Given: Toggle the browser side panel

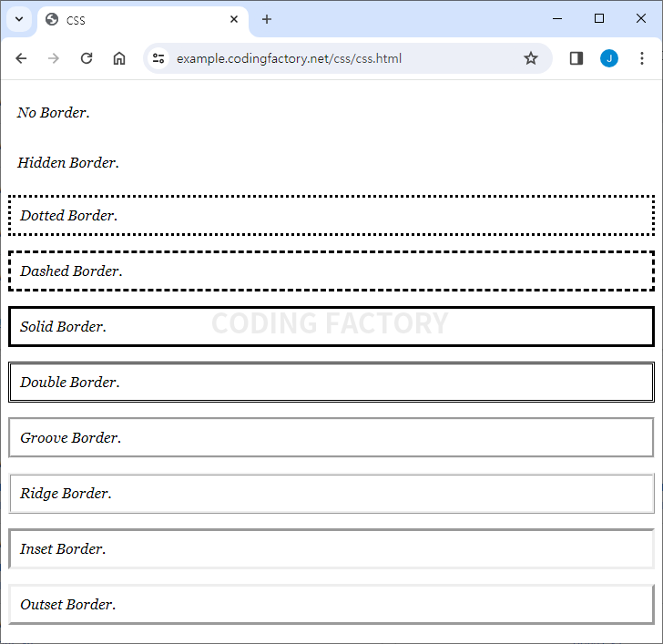Looking at the screenshot, I should 576,58.
